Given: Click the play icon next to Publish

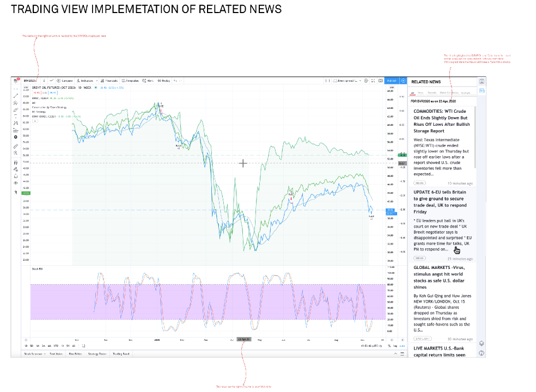Looking at the screenshot, I should pyautogui.click(x=403, y=81).
